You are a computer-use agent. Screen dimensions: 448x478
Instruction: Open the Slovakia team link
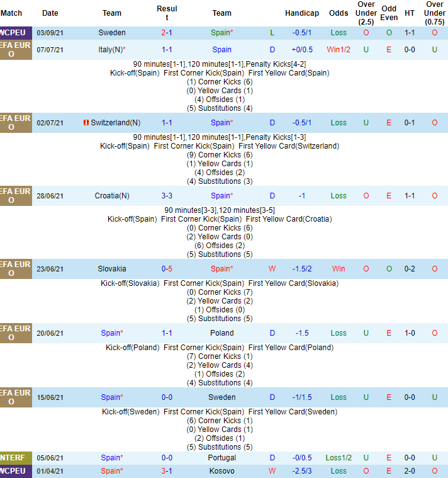(112, 269)
